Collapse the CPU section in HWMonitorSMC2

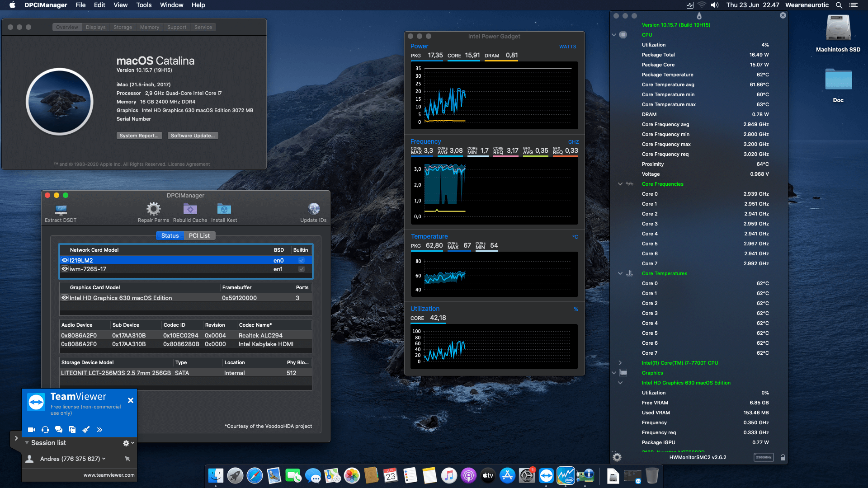[x=614, y=35]
